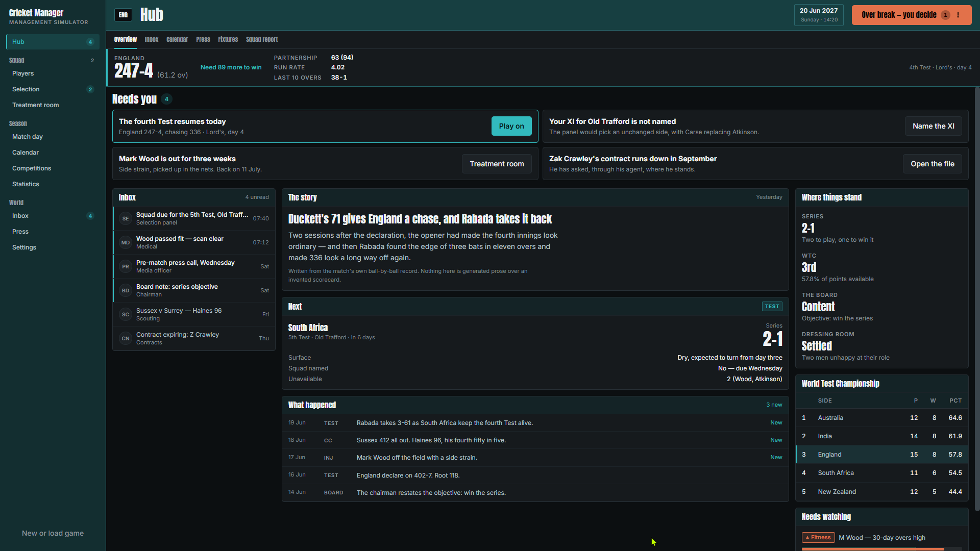Click the Name the XI button
980x551 pixels.
click(933, 126)
